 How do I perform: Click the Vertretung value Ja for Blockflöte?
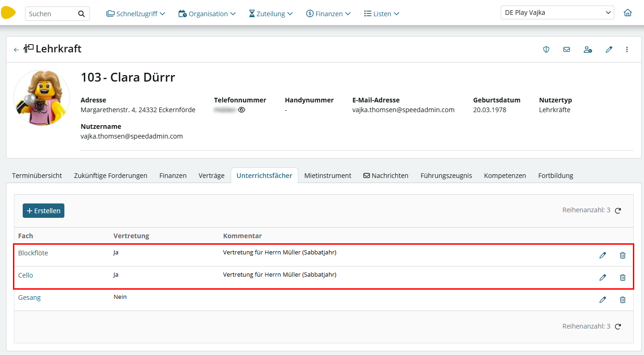[x=116, y=253]
